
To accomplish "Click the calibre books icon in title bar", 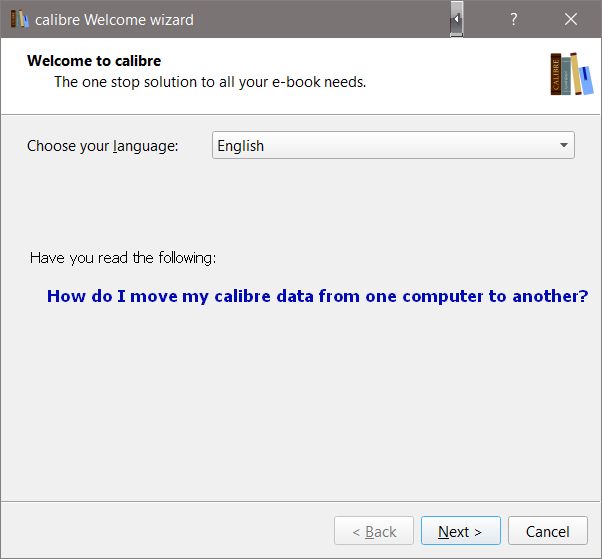I will point(19,19).
